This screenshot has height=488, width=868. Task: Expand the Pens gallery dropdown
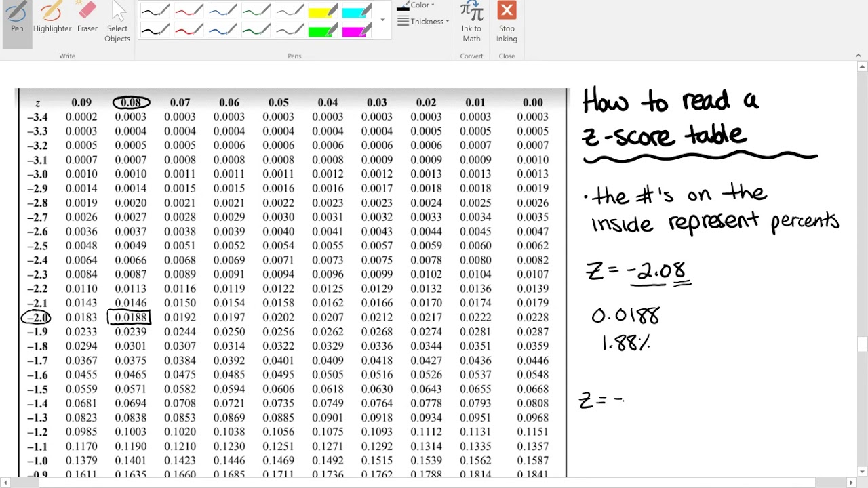coord(383,20)
